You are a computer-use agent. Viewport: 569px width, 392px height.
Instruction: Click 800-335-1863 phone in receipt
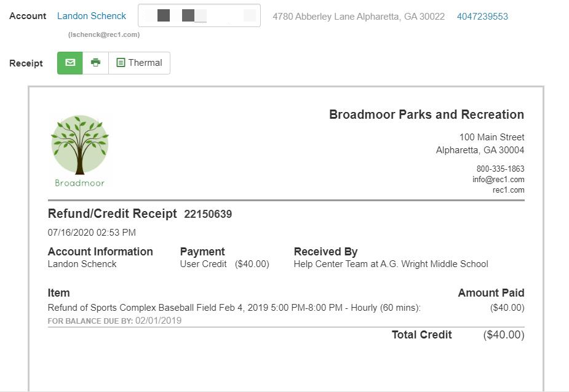point(501,169)
